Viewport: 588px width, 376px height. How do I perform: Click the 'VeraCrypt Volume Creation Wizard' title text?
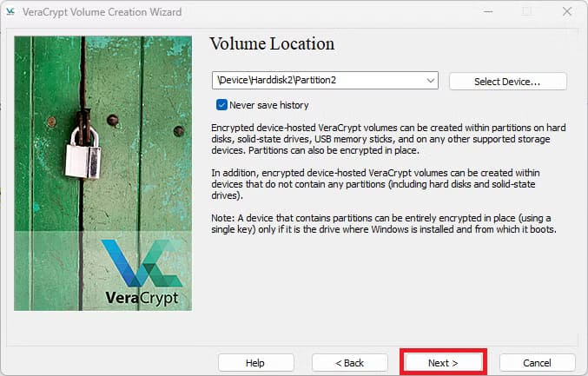102,12
